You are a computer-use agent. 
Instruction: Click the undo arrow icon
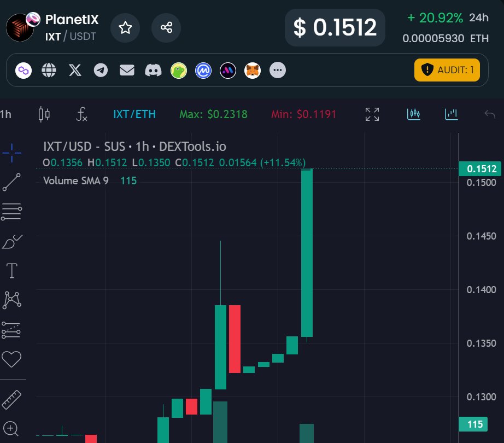(490, 114)
